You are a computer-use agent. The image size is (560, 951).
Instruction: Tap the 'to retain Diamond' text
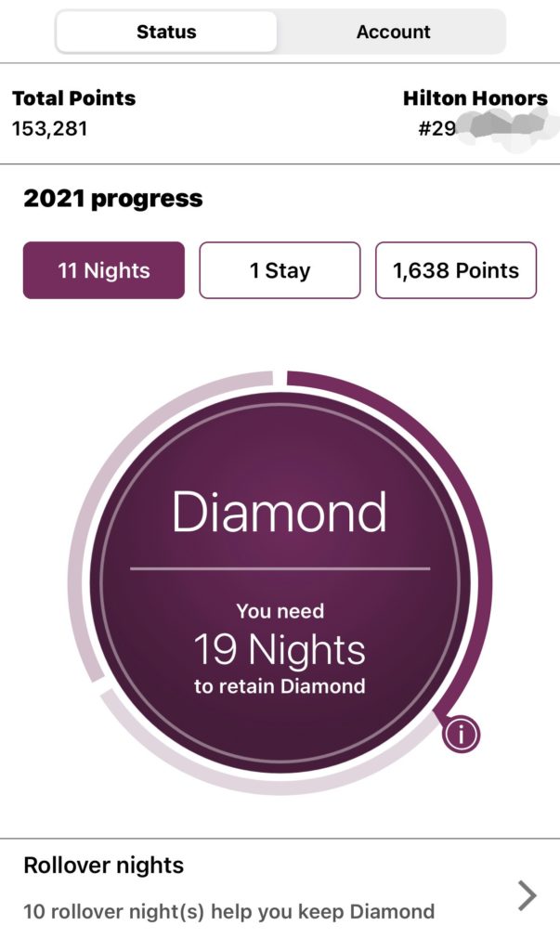coord(280,687)
